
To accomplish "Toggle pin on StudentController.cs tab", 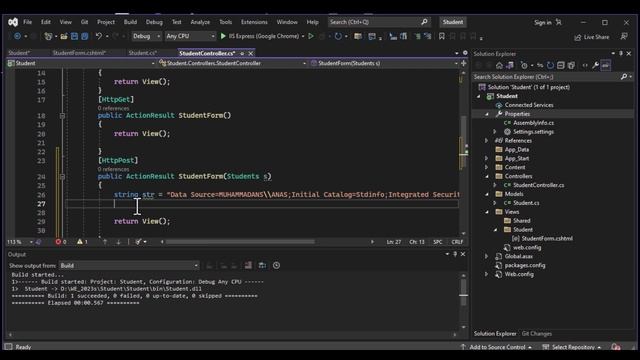I will click(x=242, y=53).
